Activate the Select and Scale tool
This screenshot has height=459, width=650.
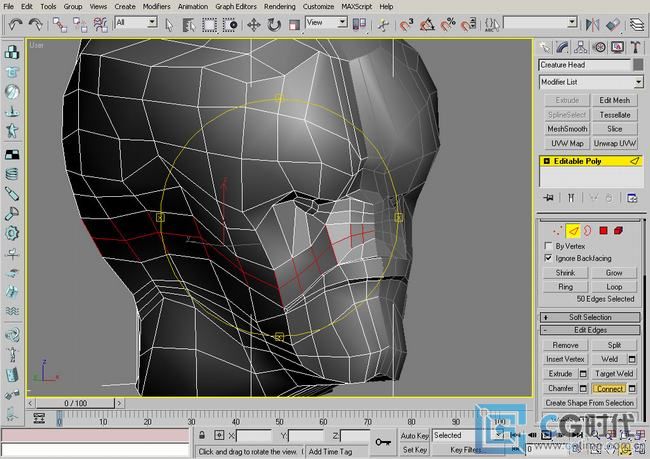coord(294,24)
